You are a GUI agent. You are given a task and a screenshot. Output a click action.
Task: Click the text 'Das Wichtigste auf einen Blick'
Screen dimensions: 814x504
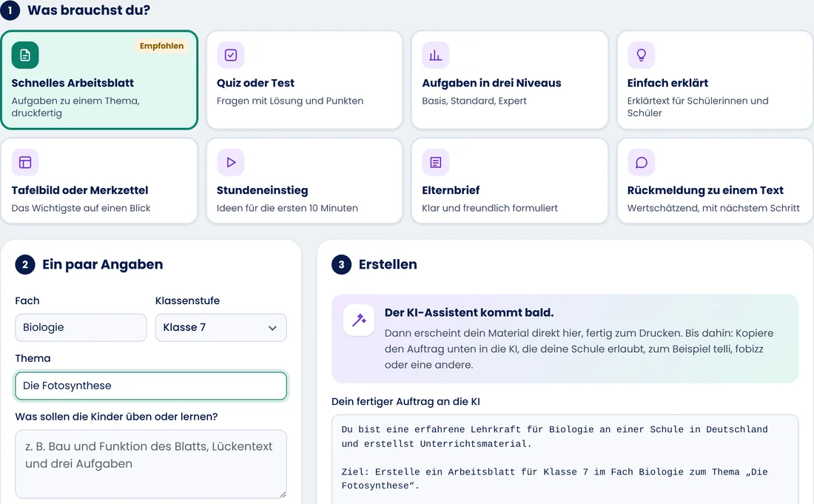tap(81, 208)
